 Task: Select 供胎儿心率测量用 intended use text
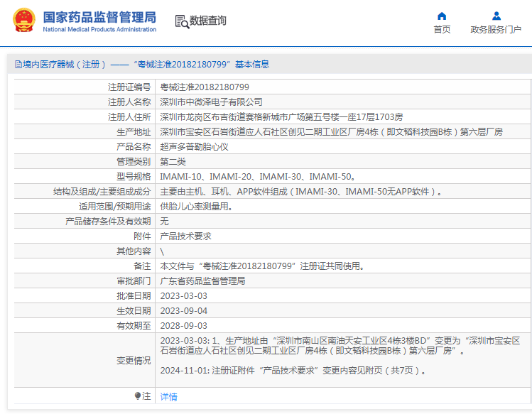[x=196, y=207]
